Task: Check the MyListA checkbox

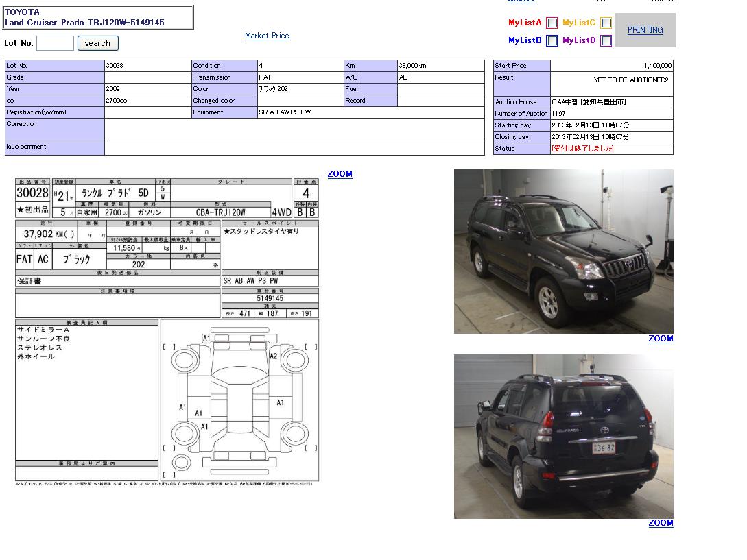Action: (552, 23)
